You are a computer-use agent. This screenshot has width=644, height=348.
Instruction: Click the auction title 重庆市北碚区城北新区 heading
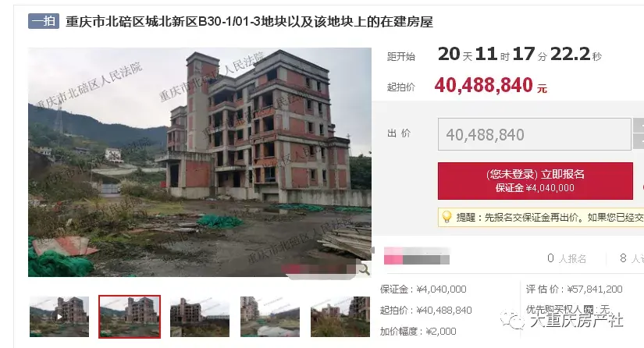249,21
